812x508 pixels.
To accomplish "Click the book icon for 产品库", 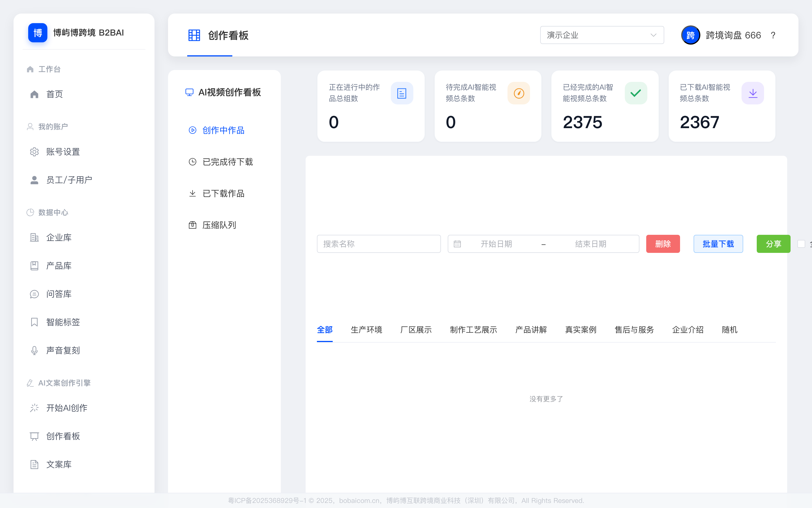I will pos(34,266).
